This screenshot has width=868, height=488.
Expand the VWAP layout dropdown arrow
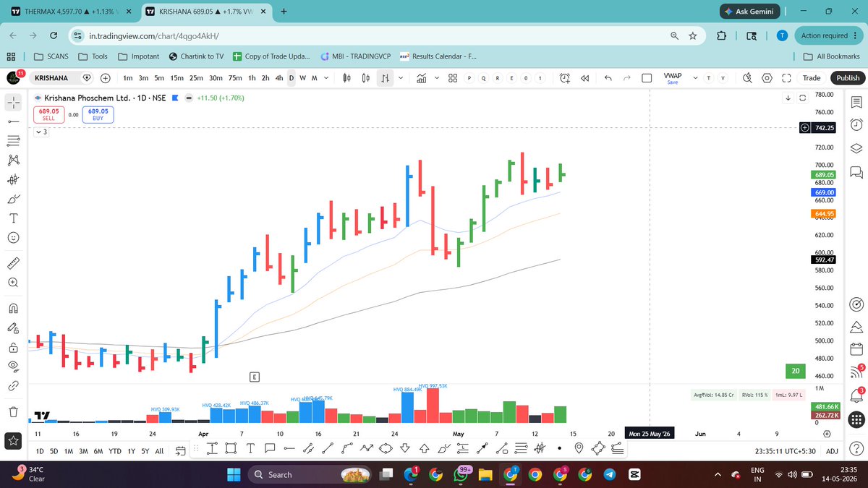coord(696,78)
